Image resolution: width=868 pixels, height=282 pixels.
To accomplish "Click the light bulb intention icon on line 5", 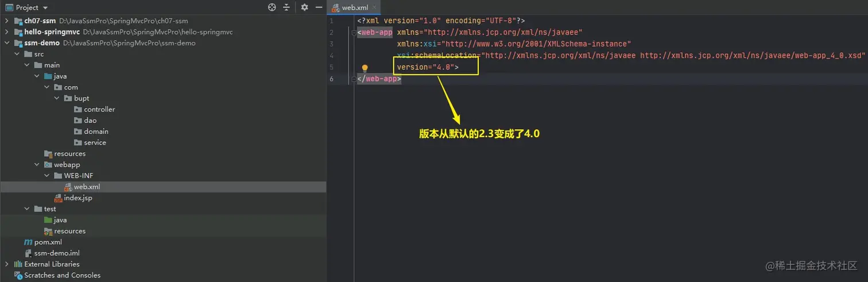I will coord(364,68).
